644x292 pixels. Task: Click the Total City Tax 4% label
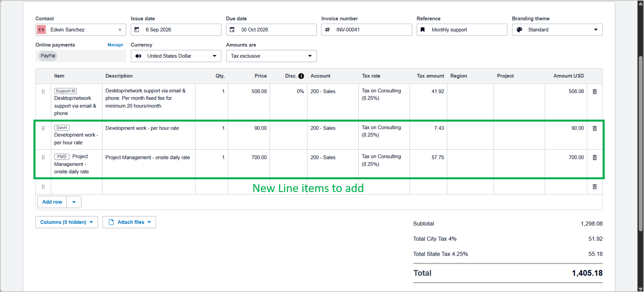click(x=435, y=239)
